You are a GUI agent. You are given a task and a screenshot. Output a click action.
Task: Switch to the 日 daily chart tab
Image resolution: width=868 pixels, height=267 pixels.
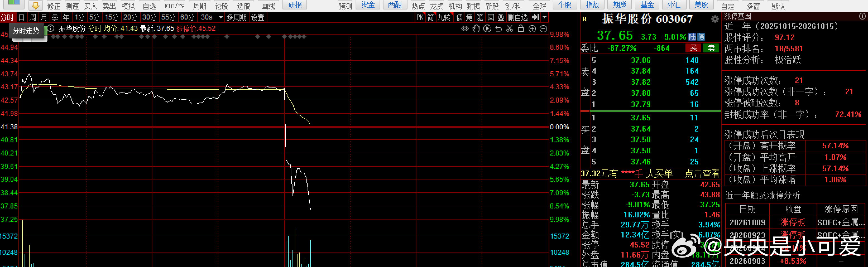coord(21,18)
